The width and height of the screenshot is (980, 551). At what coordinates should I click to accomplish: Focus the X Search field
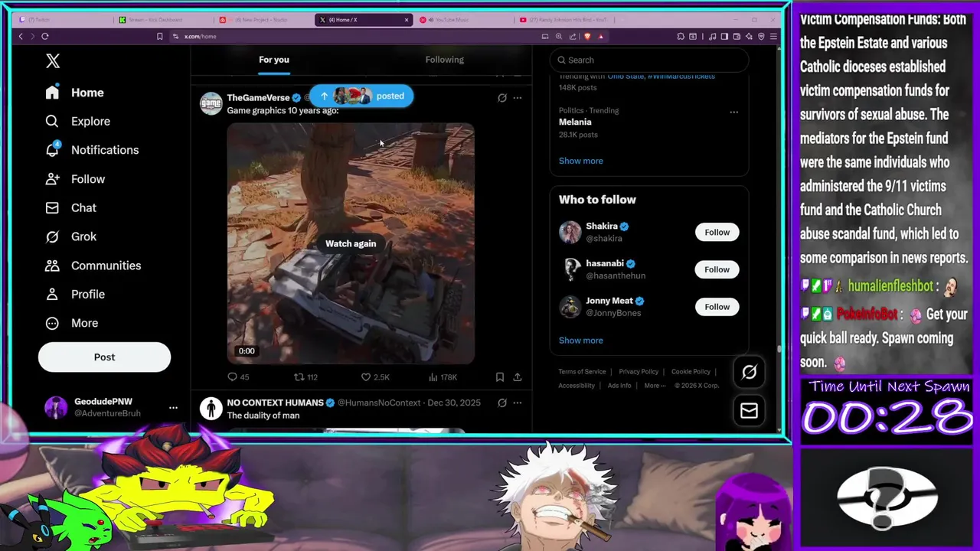tap(649, 60)
